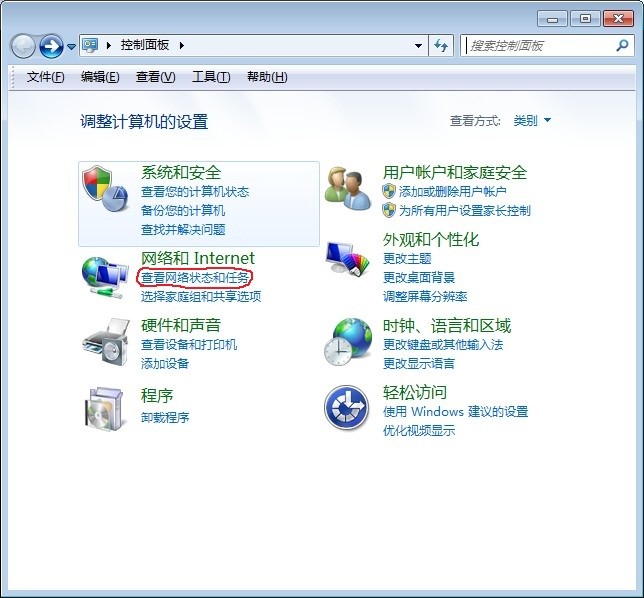This screenshot has width=644, height=598.
Task: Click the forward navigation arrow button
Action: click(x=51, y=46)
